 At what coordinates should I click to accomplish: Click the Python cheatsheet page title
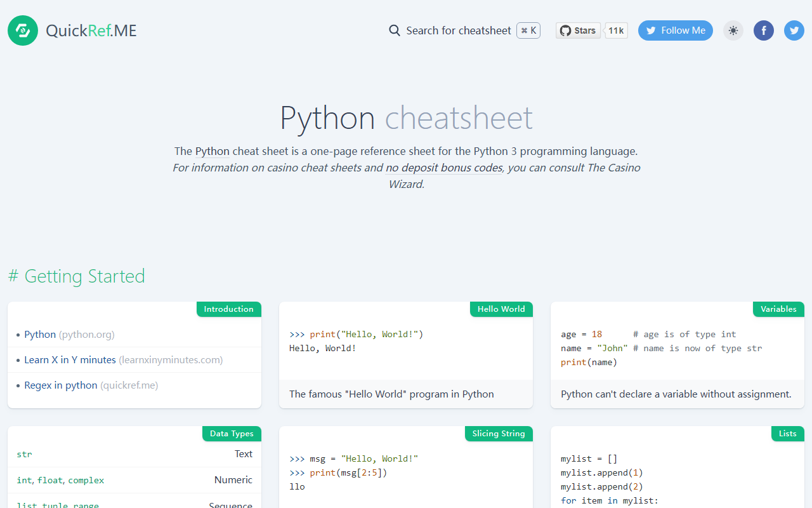click(x=406, y=118)
